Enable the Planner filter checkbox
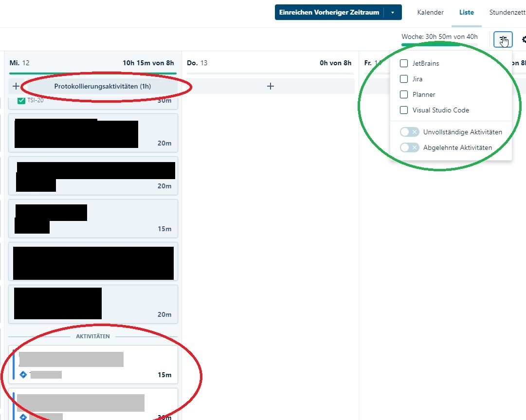This screenshot has width=526, height=420. [404, 94]
